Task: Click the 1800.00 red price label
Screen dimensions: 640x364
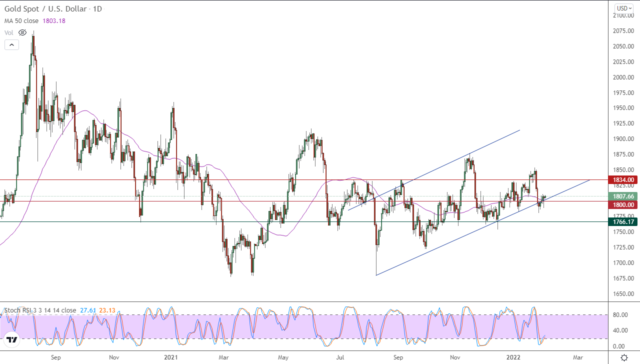Action: pos(622,205)
